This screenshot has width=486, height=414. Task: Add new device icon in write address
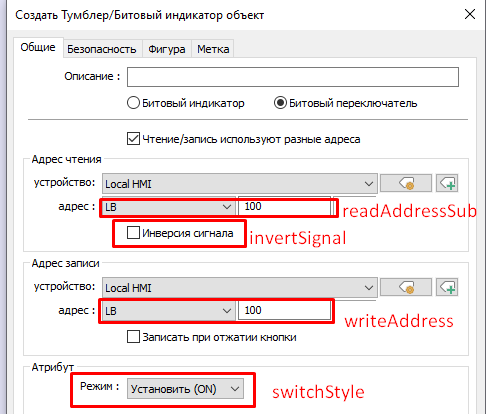447,287
